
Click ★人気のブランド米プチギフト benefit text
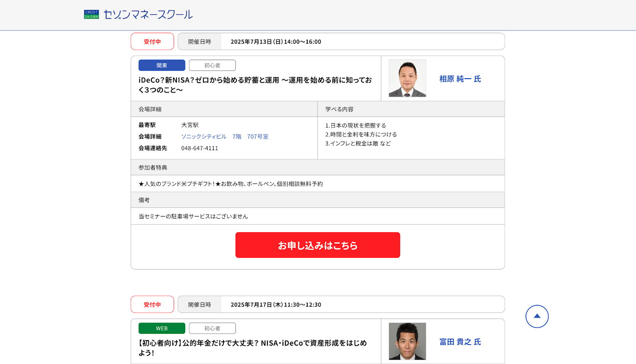231,184
